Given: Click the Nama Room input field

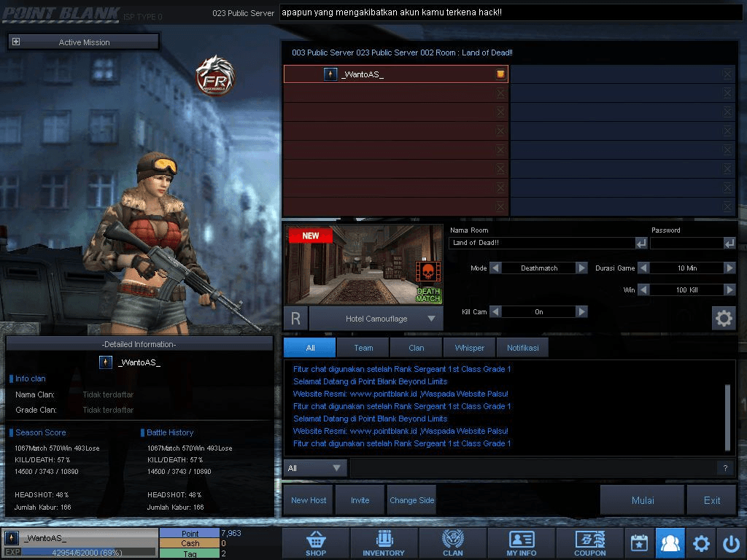Looking at the screenshot, I should coord(542,243).
